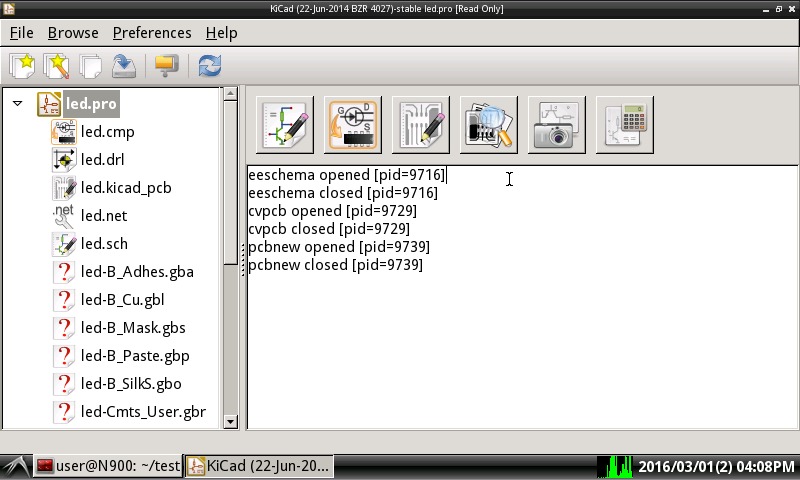
Task: Select led.kicad_pcb board file
Action: [126, 188]
